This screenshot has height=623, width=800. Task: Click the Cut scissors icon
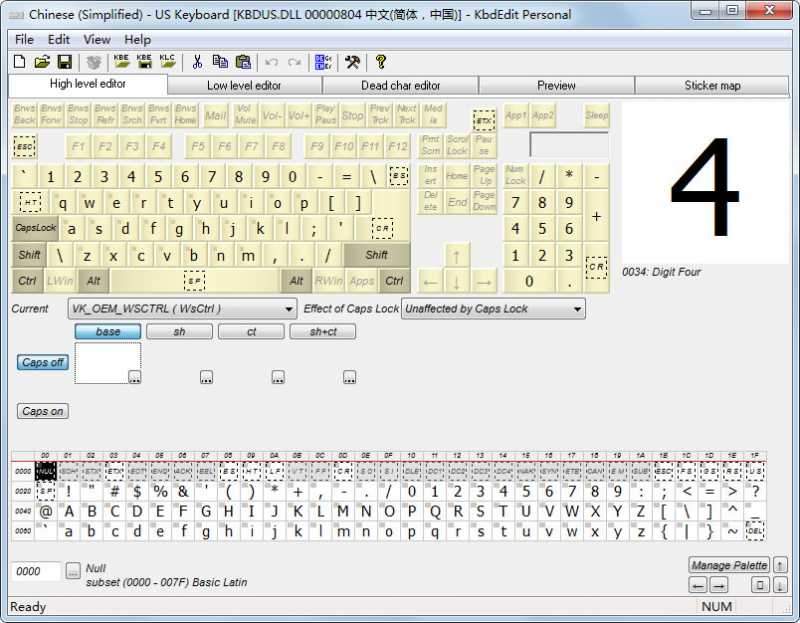point(197,62)
